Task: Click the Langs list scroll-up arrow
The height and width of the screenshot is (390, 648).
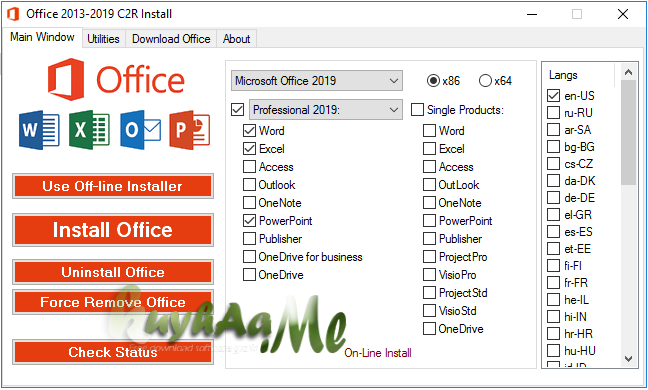Action: point(629,72)
